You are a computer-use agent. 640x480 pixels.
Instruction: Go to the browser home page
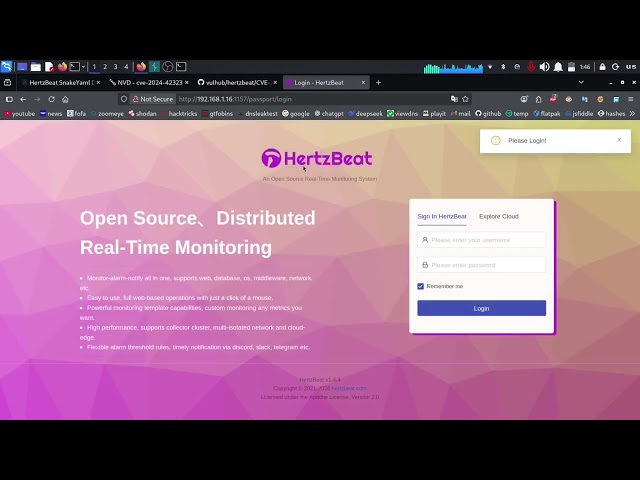(x=65, y=99)
